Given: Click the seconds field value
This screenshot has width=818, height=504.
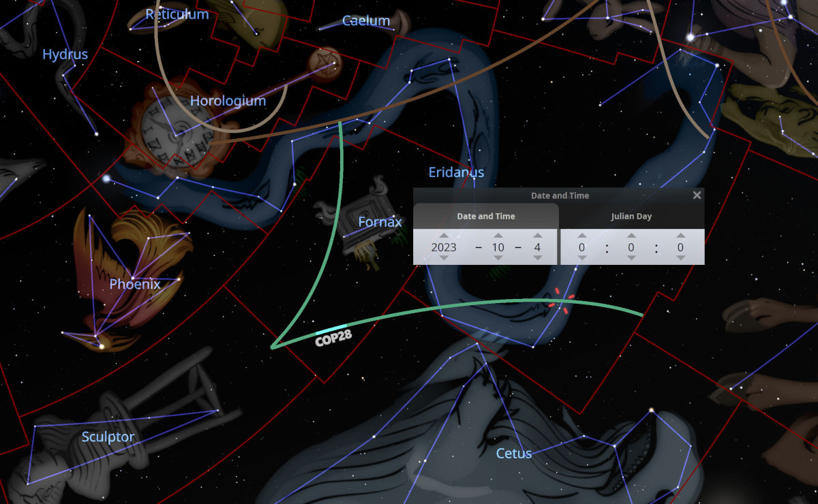Looking at the screenshot, I should [x=680, y=247].
